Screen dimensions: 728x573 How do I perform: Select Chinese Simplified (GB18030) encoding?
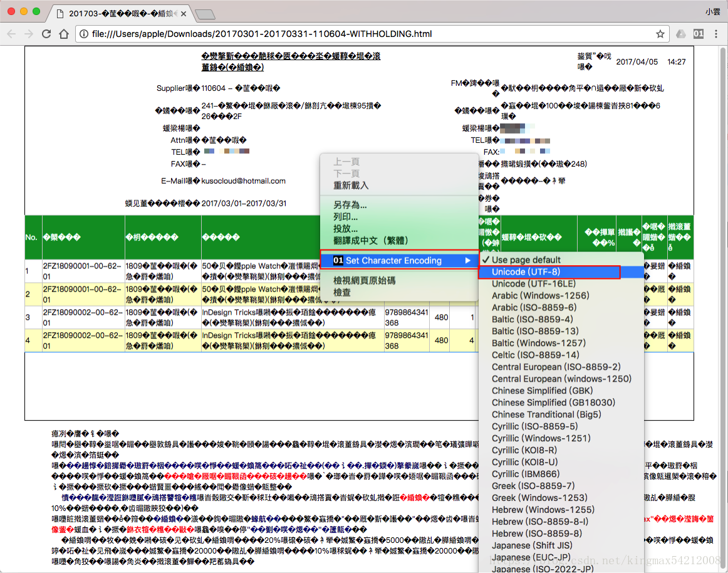[x=561, y=402]
